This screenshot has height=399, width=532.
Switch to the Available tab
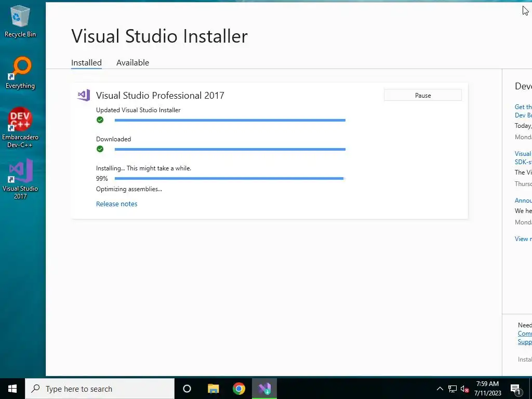point(132,63)
